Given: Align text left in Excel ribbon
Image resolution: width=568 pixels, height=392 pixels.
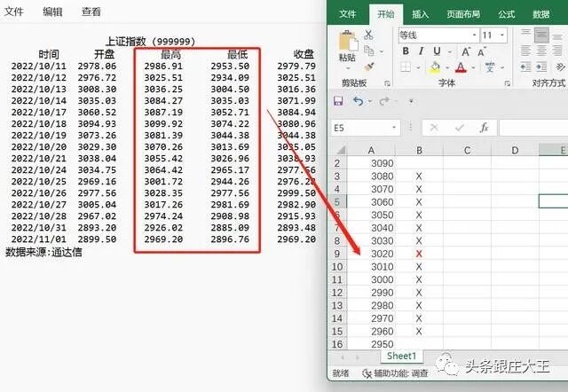Looking at the screenshot, I should tap(525, 51).
